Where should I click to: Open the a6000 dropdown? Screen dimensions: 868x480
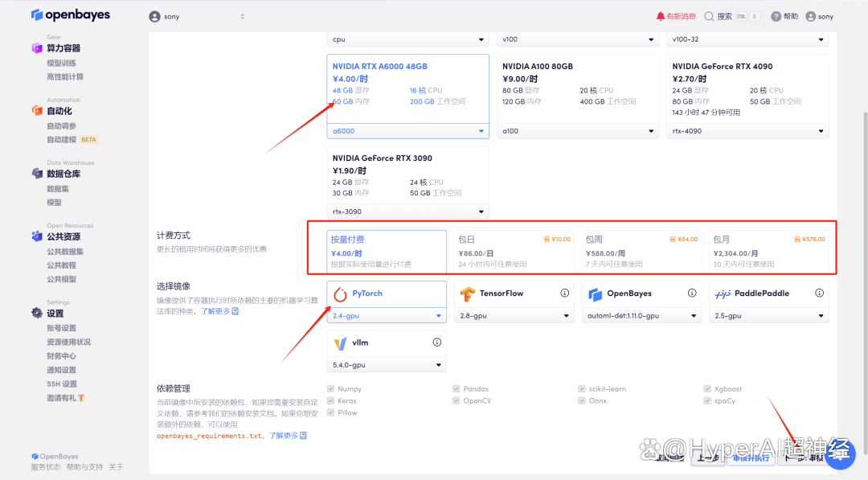point(408,131)
